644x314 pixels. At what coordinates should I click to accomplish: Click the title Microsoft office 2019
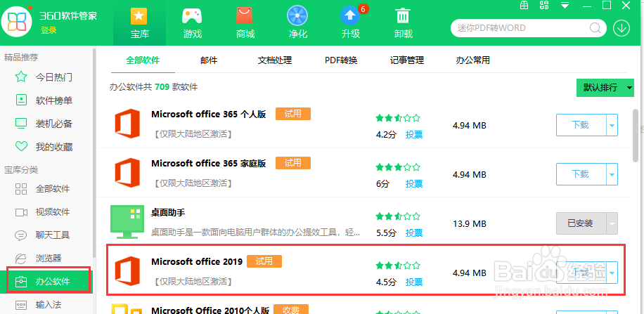[x=197, y=261]
